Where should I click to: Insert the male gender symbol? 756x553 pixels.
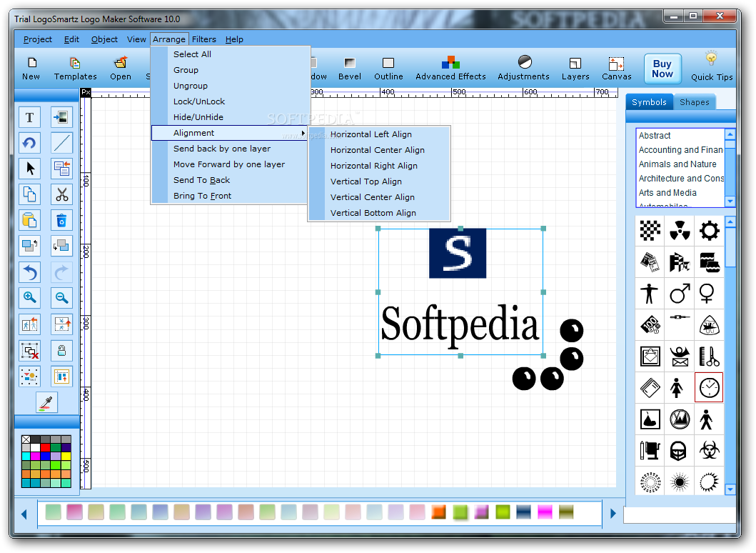click(x=680, y=293)
